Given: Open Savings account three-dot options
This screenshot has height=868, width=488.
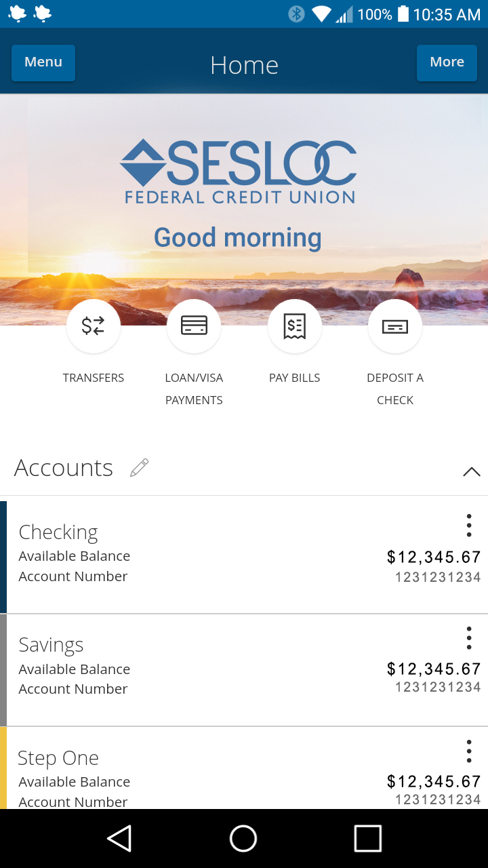Looking at the screenshot, I should pos(468,638).
